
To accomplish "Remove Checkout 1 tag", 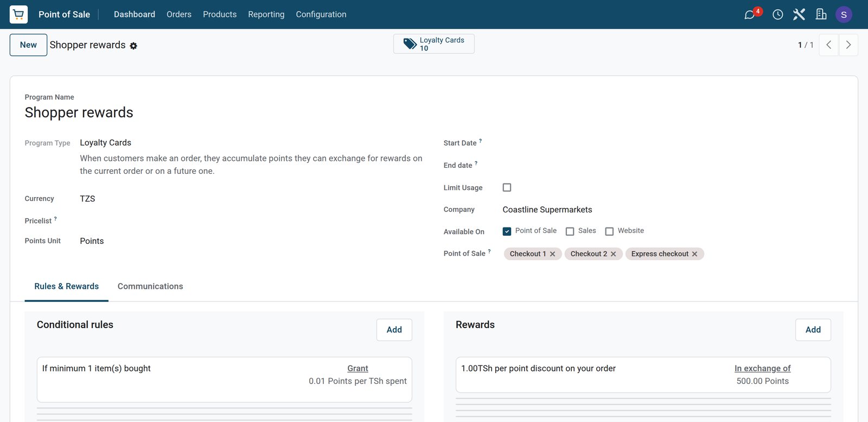I will point(552,254).
